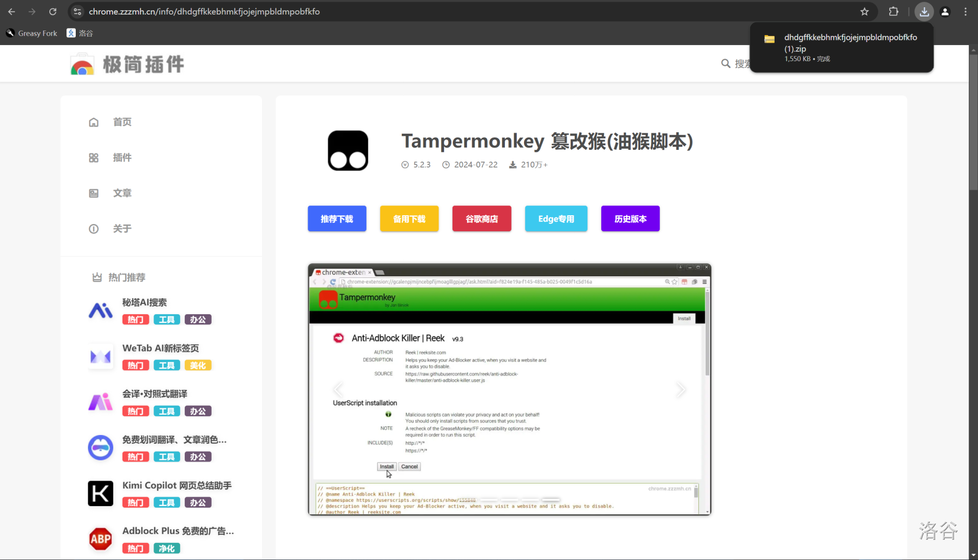Click the blue 推荐下载 button

(337, 219)
